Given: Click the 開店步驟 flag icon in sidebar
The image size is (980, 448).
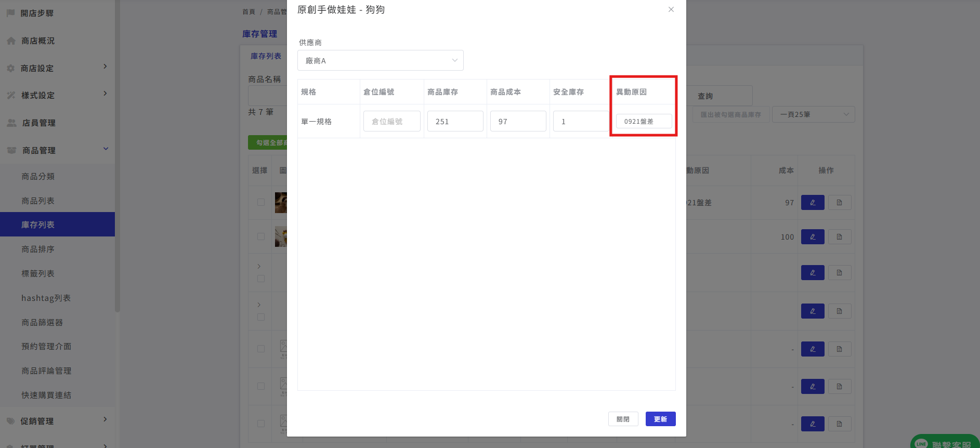Looking at the screenshot, I should point(10,13).
